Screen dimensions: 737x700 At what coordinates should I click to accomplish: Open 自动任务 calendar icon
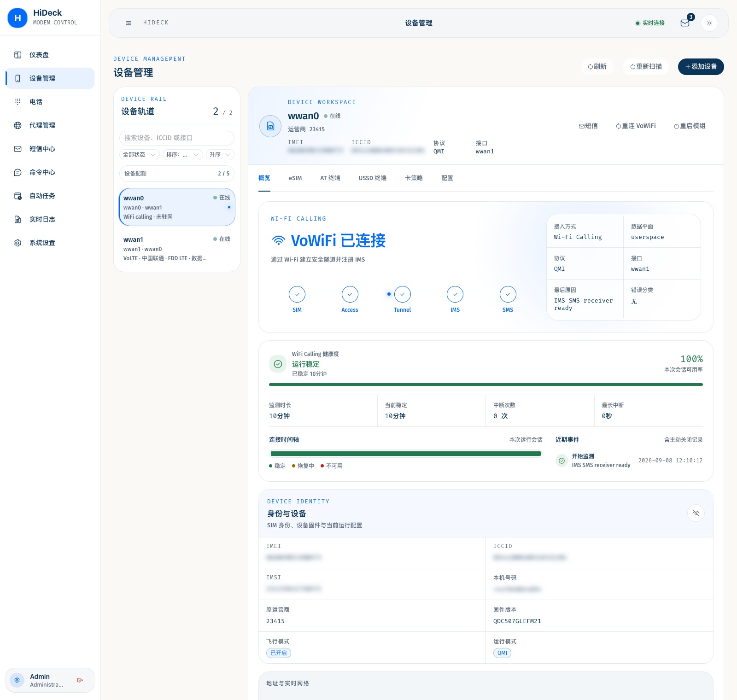pyautogui.click(x=18, y=196)
